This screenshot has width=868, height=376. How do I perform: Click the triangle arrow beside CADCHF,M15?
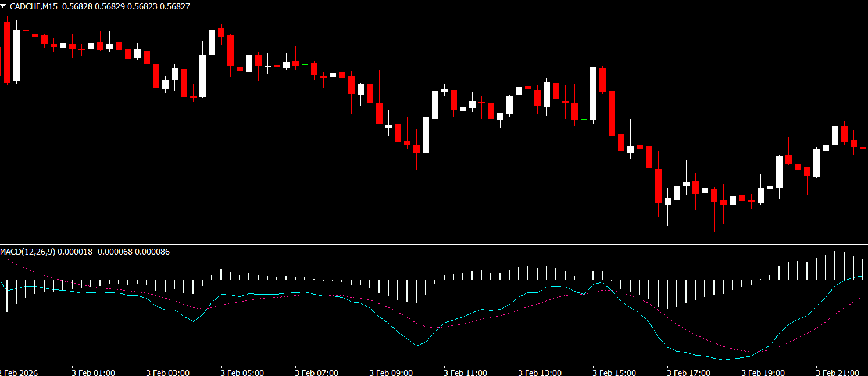[x=3, y=6]
